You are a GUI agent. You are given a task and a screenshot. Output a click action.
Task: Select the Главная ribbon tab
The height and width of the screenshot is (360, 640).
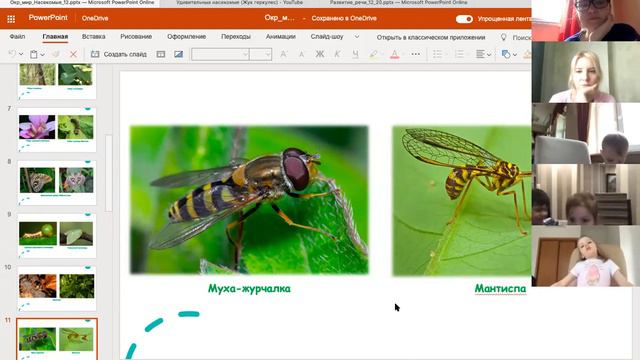[x=55, y=37]
